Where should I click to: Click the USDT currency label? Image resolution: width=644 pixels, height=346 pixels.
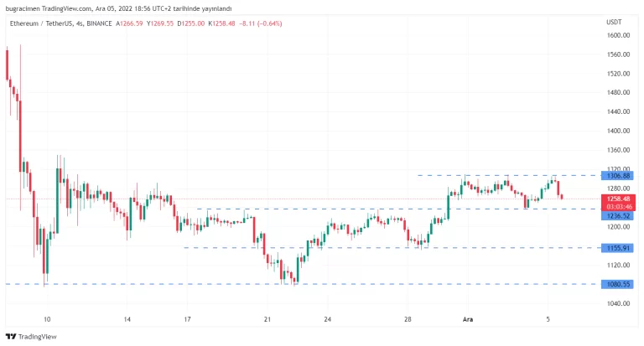(615, 23)
